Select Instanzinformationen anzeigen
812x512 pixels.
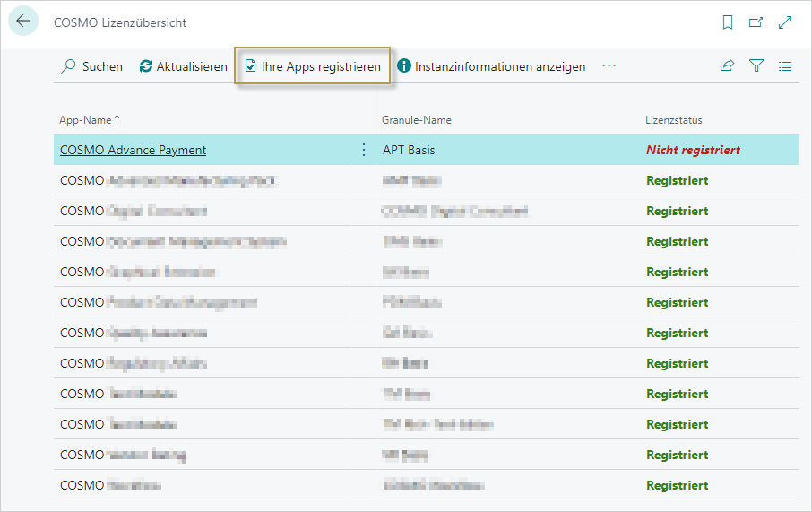coord(491,66)
